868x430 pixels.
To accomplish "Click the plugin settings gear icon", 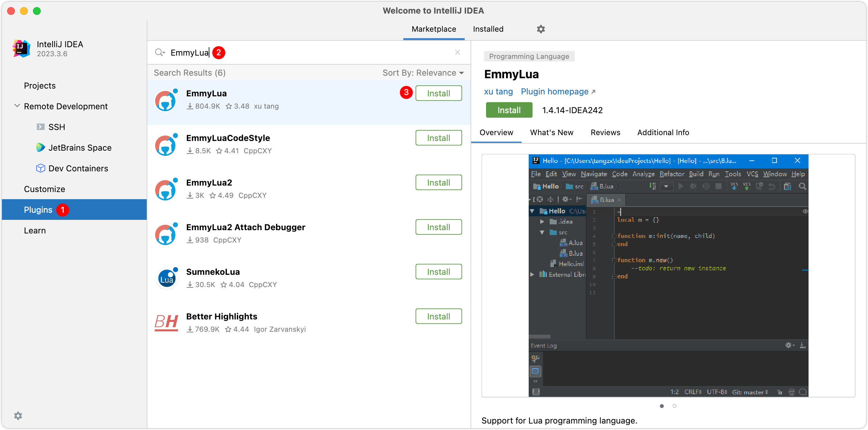I will (540, 29).
